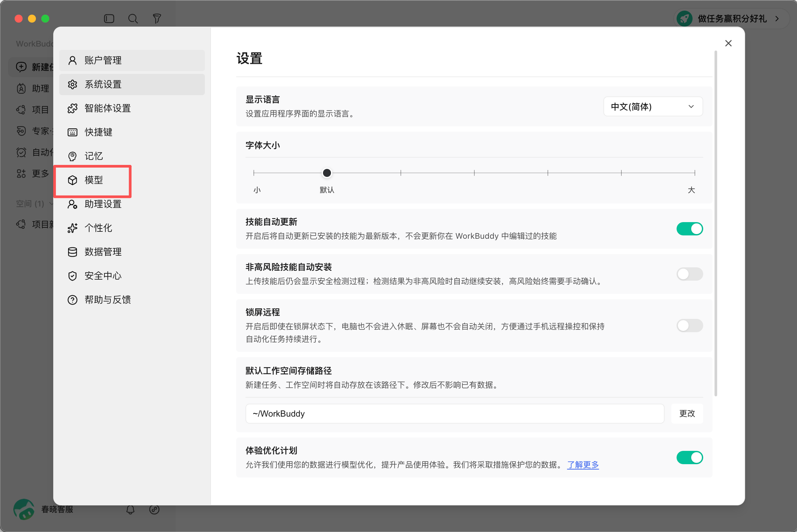Open the 了解更多 link
Viewport: 797px width, 532px height.
point(583,465)
